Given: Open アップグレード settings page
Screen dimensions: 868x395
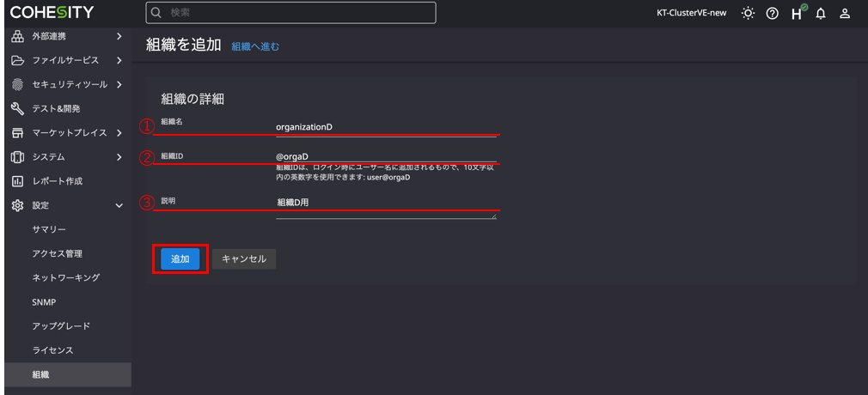Looking at the screenshot, I should point(61,325).
